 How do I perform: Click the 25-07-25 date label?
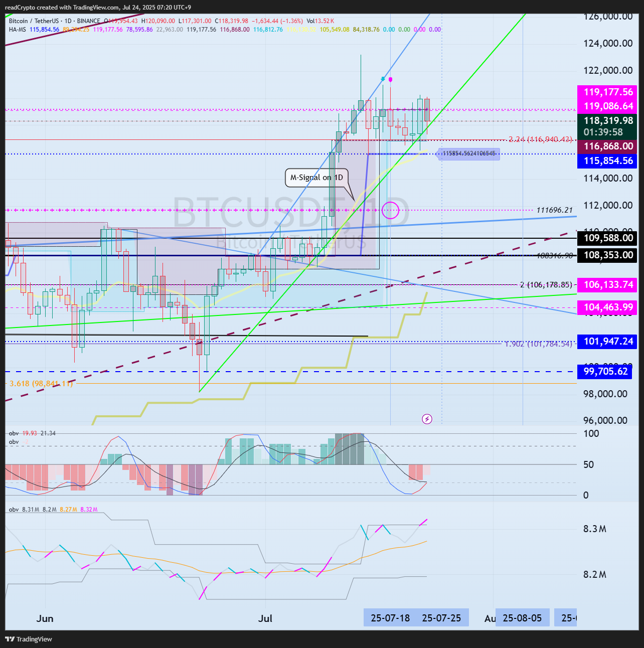coord(441,618)
